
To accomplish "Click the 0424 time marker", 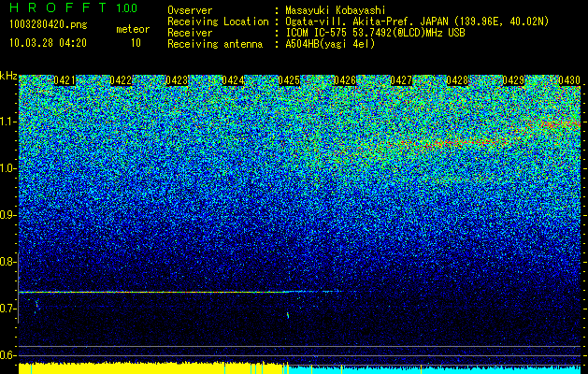I will pyautogui.click(x=234, y=80).
